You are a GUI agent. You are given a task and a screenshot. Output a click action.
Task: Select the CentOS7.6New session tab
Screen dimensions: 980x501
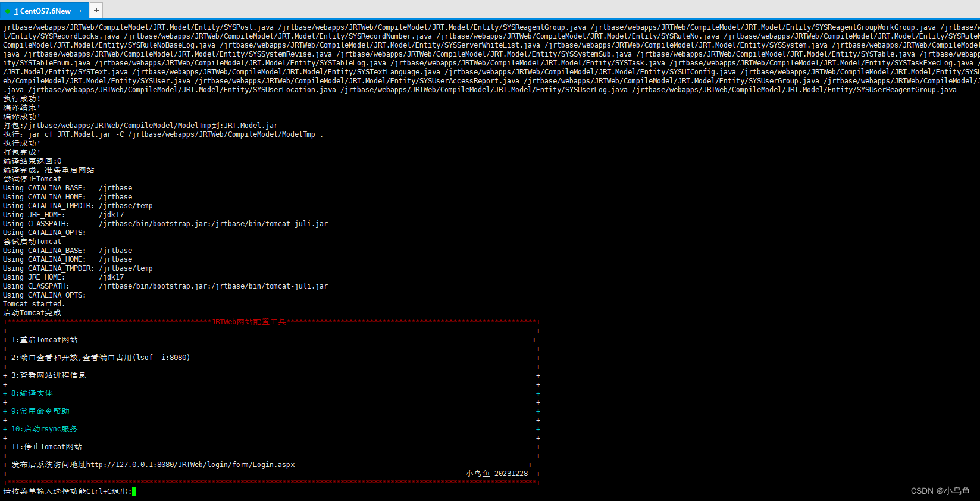coord(45,11)
